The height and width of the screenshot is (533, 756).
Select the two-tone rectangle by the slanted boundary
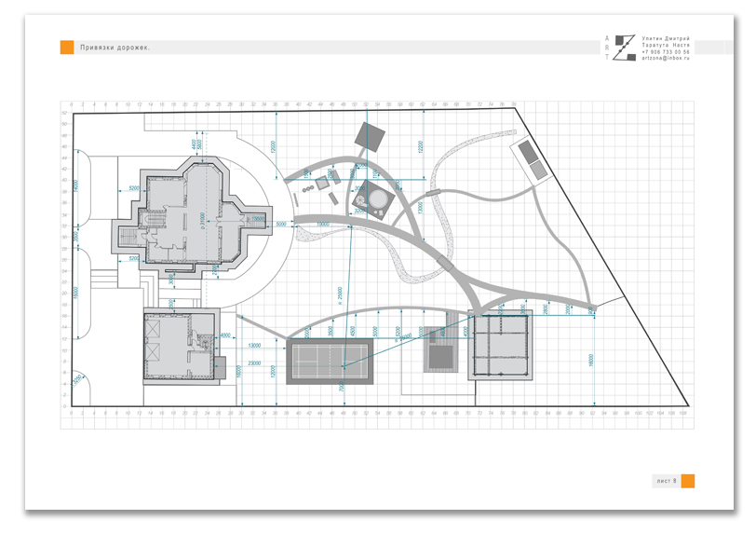[532, 160]
